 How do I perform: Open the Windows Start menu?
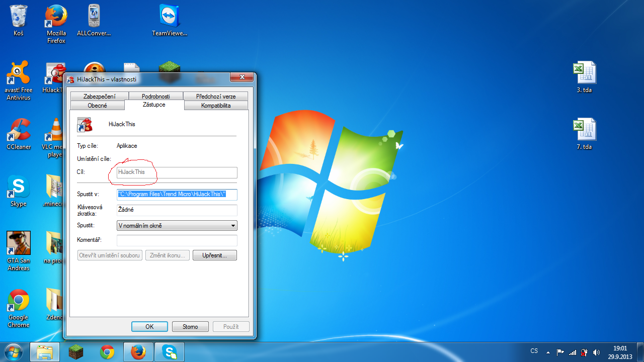point(14,352)
